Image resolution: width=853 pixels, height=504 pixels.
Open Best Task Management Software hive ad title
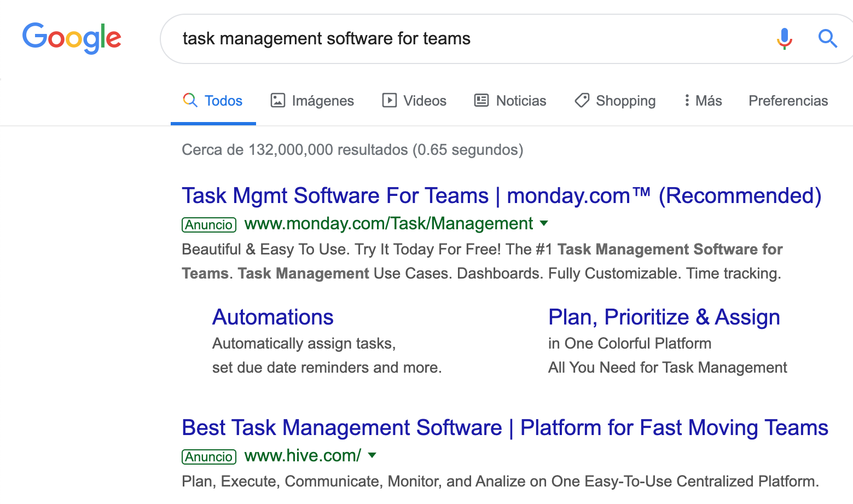click(x=505, y=428)
